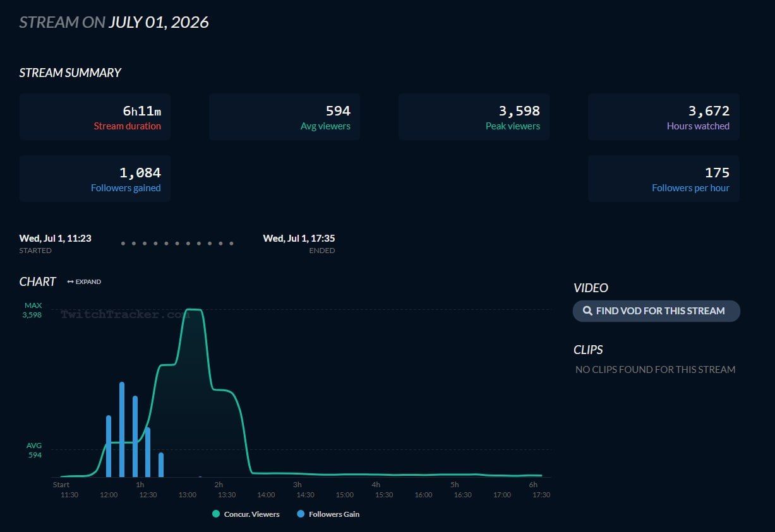This screenshot has width=775, height=532.
Task: Select the Followers gained 1,084 card
Action: click(95, 179)
